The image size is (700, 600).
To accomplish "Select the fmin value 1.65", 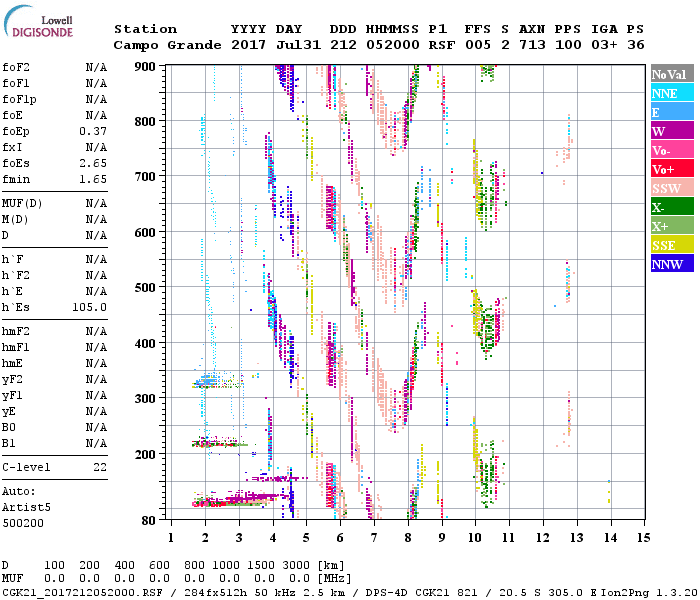I will click(93, 179).
